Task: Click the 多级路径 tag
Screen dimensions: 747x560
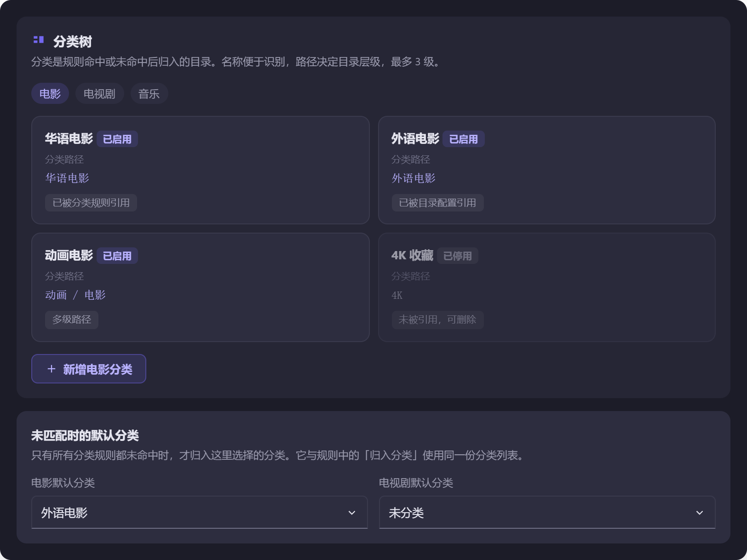Action: [x=72, y=320]
